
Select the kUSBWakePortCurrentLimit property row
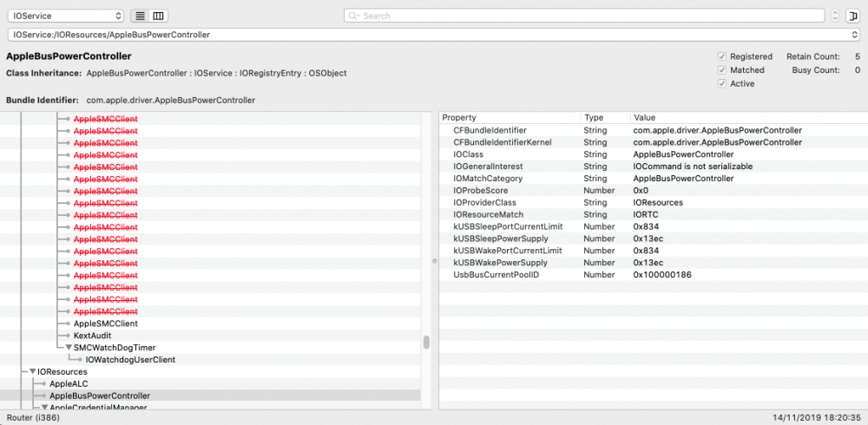[x=654, y=251]
